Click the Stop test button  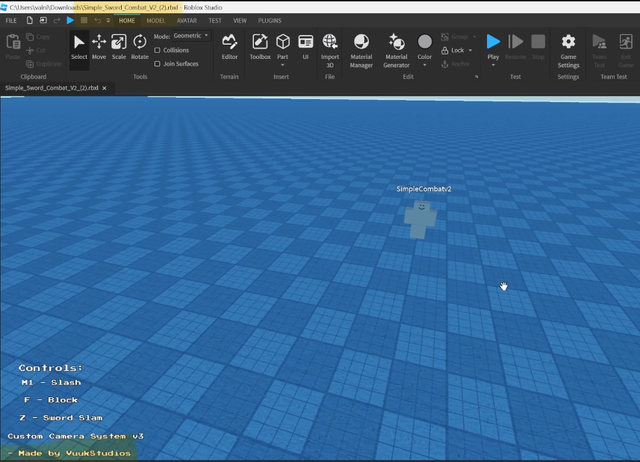tap(538, 47)
